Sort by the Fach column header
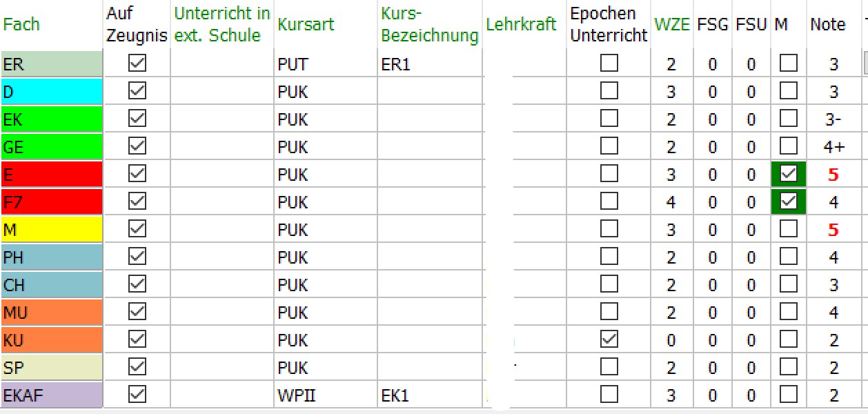The image size is (868, 414). click(21, 24)
